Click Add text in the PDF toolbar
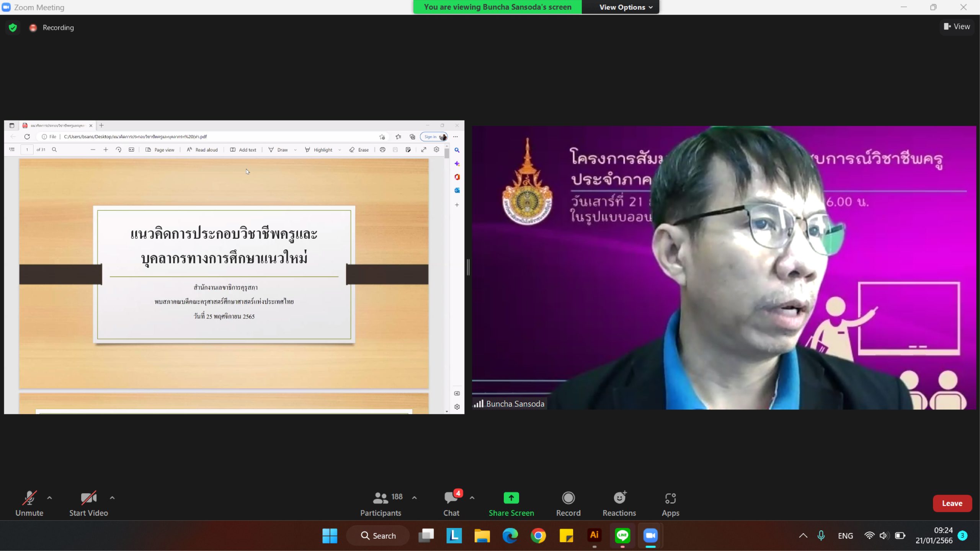Screen dimensions: 980x551 tap(243, 150)
